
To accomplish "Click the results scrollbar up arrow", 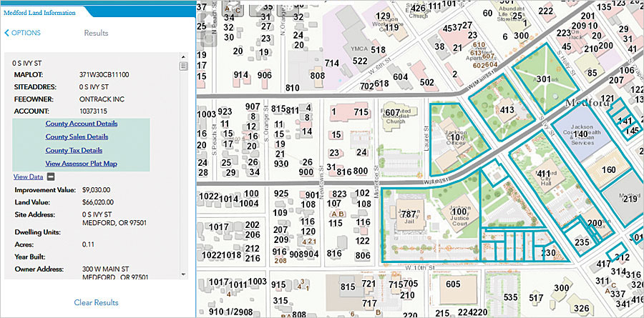I will click(184, 57).
